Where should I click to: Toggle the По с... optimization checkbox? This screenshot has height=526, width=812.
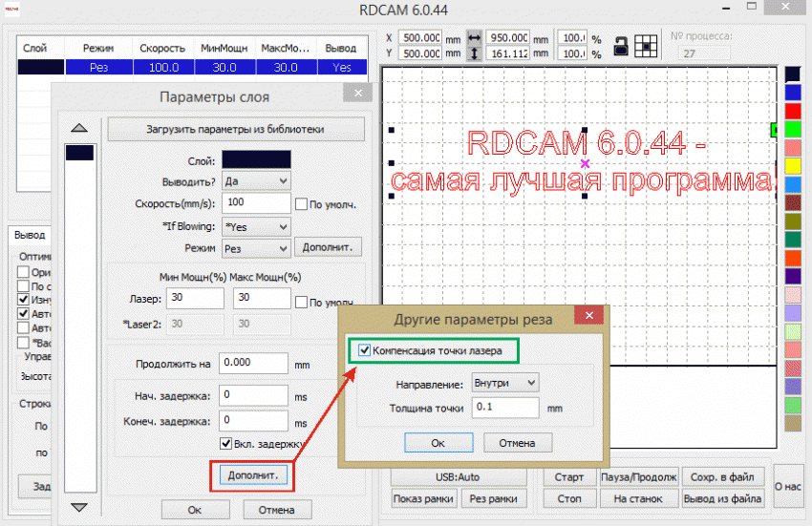tap(23, 285)
